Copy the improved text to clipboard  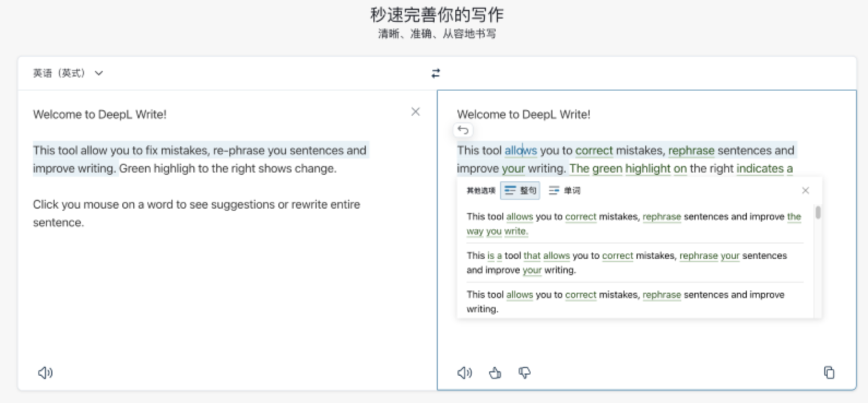[x=829, y=372]
